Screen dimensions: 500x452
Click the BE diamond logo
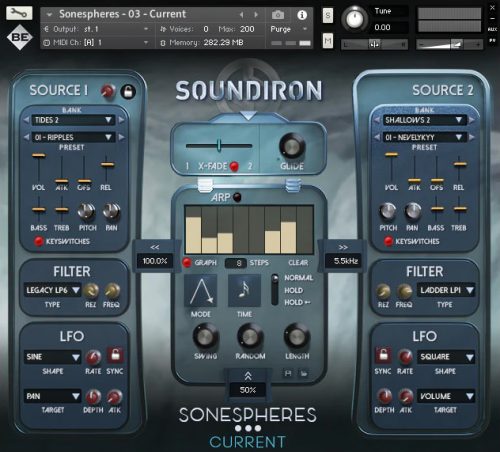[20, 37]
